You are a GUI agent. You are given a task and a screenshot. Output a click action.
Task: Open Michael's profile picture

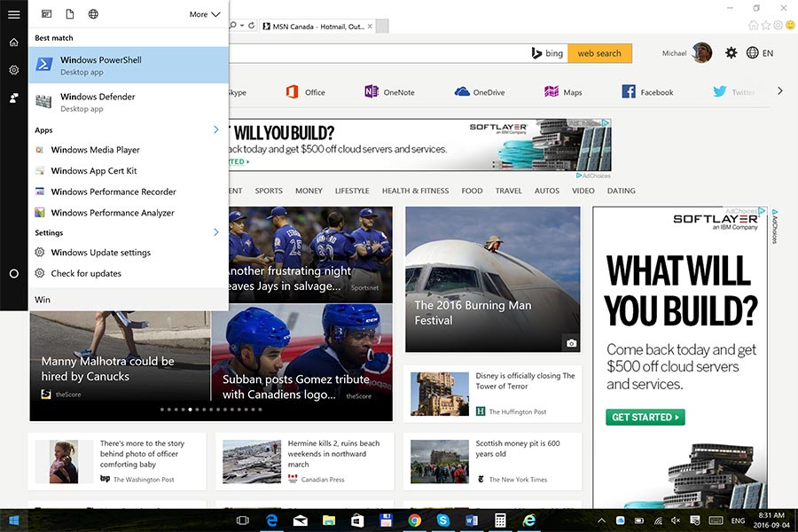click(x=702, y=52)
